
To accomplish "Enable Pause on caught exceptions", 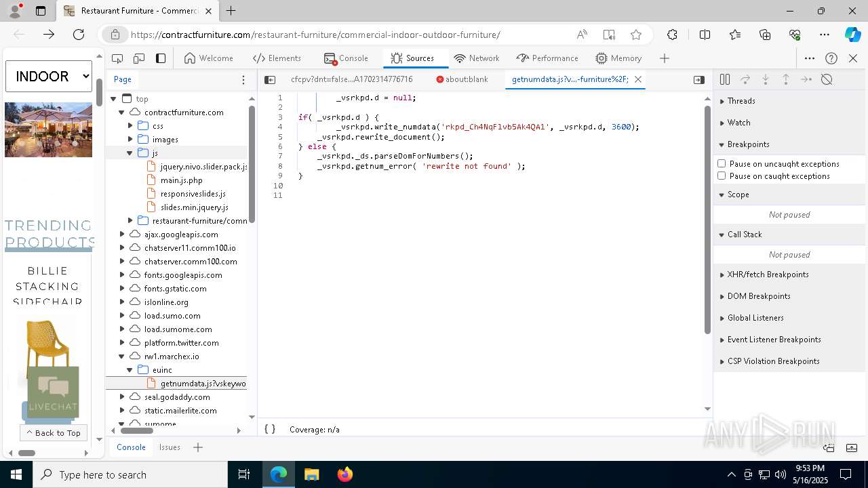I will coord(722,176).
